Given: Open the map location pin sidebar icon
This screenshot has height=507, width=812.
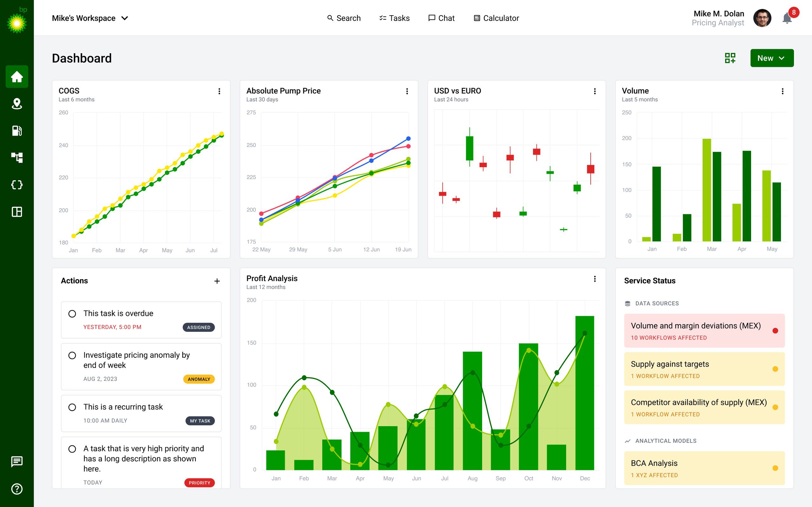Looking at the screenshot, I should click(x=17, y=104).
